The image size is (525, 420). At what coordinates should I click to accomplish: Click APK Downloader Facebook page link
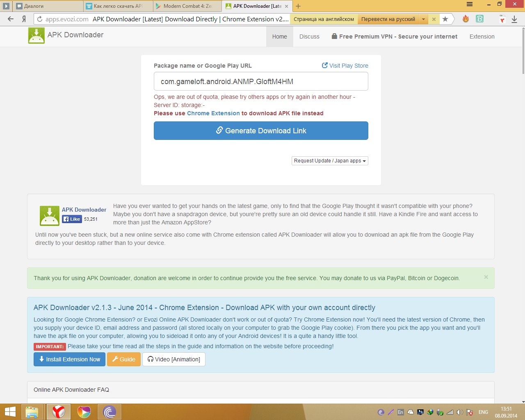[x=84, y=210]
